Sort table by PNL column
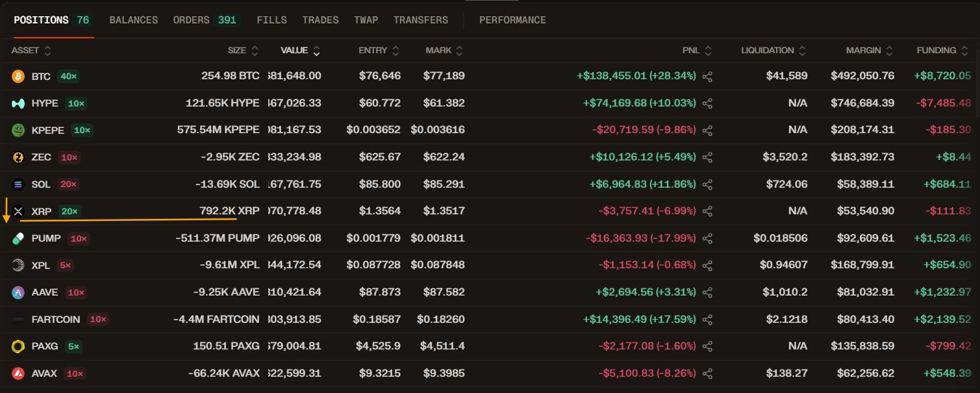Viewport: 980px width, 393px height. click(x=699, y=51)
